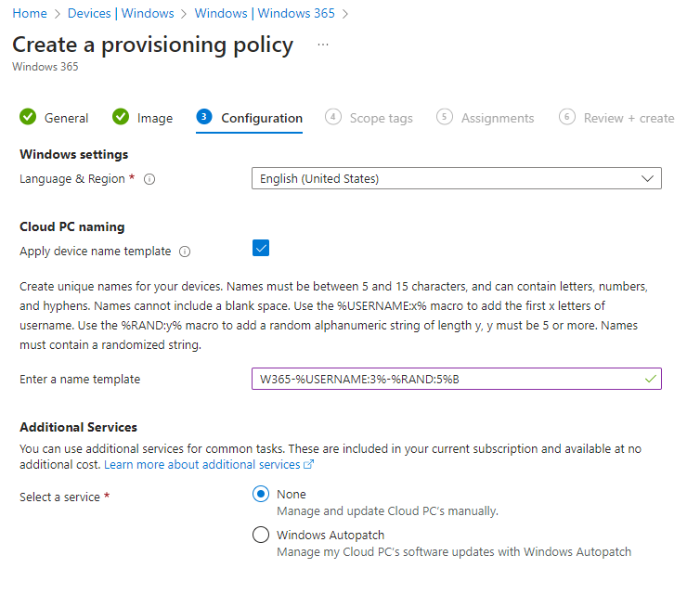Select the None service radio button
This screenshot has height=594, width=700.
click(261, 495)
